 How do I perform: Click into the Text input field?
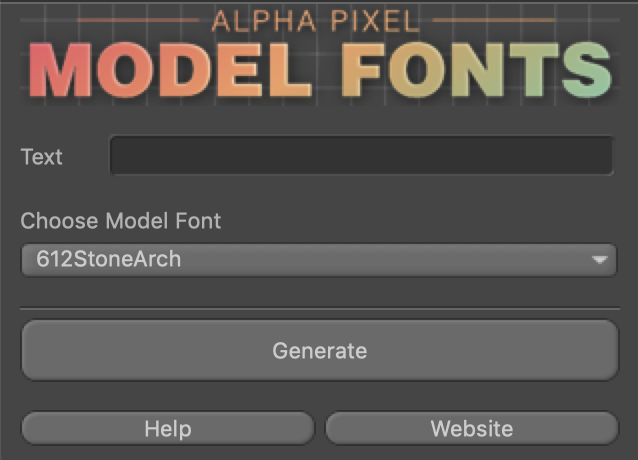361,155
